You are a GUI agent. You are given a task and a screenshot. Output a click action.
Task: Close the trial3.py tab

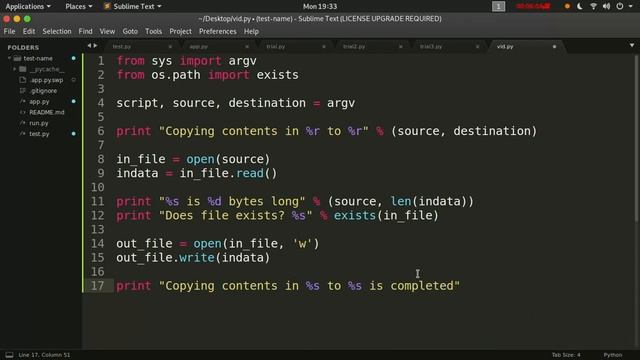coord(477,47)
